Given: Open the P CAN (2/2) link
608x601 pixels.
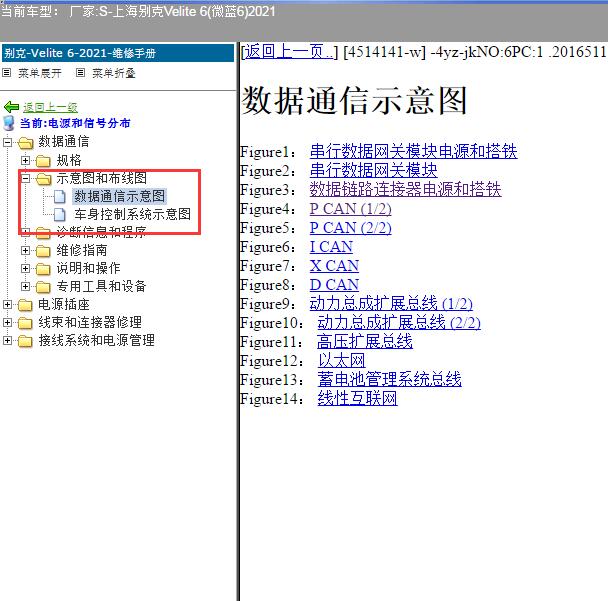Looking at the screenshot, I should click(351, 228).
